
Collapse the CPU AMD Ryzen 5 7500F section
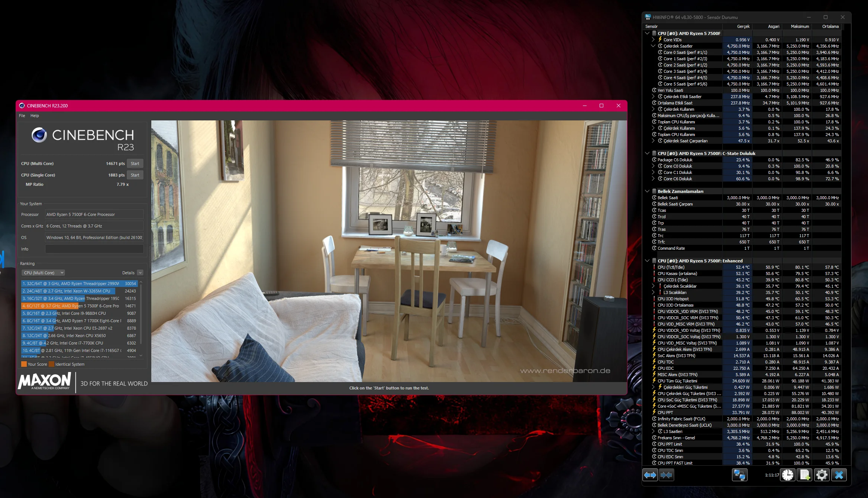click(647, 33)
